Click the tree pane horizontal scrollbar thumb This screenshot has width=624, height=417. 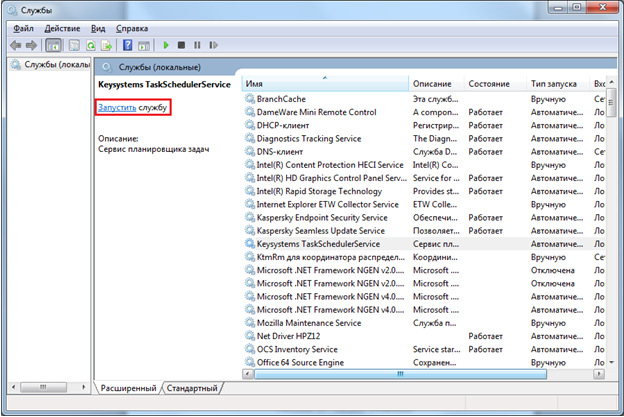click(x=43, y=387)
